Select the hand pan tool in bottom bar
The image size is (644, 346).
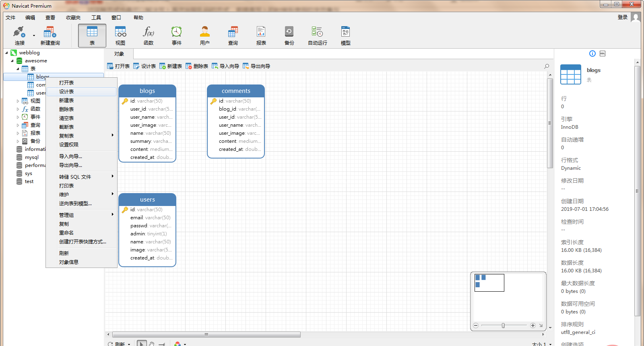tap(152, 344)
